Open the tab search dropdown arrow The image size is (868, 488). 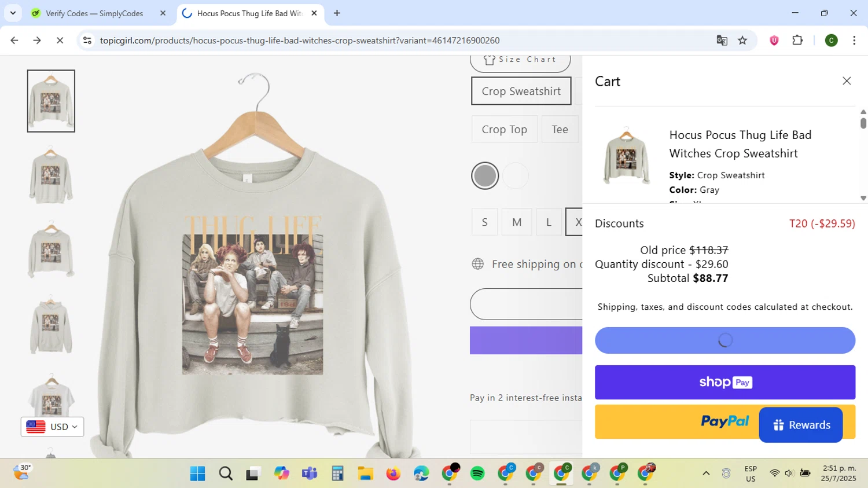13,13
